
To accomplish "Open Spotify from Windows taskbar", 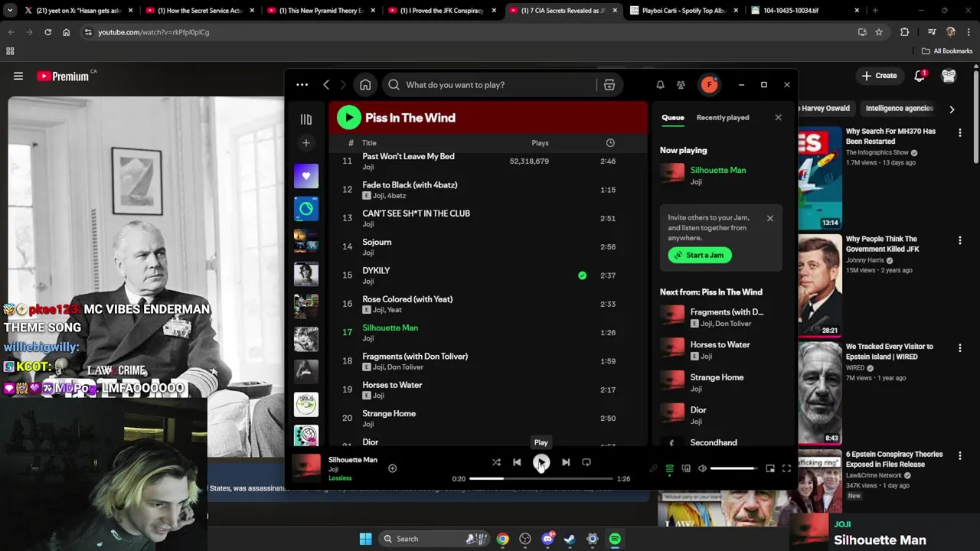I will click(x=615, y=539).
